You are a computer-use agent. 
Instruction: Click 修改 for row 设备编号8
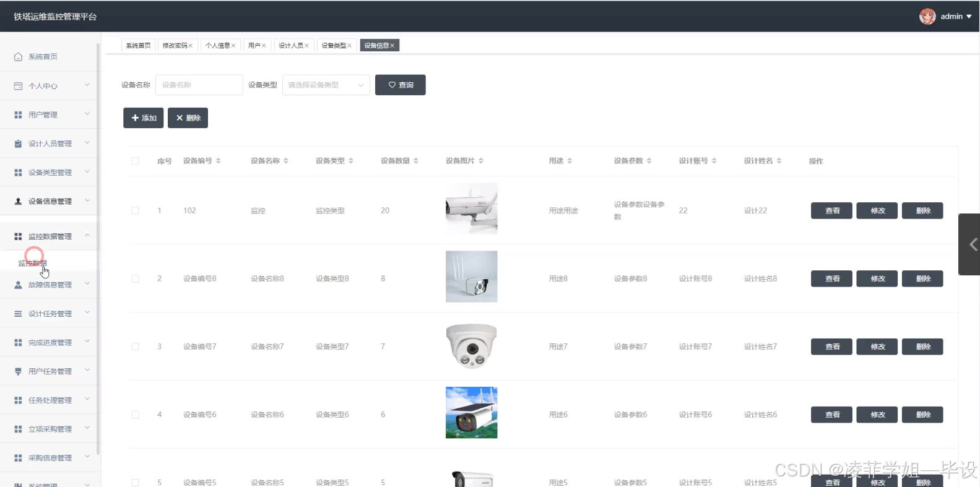pyautogui.click(x=877, y=278)
